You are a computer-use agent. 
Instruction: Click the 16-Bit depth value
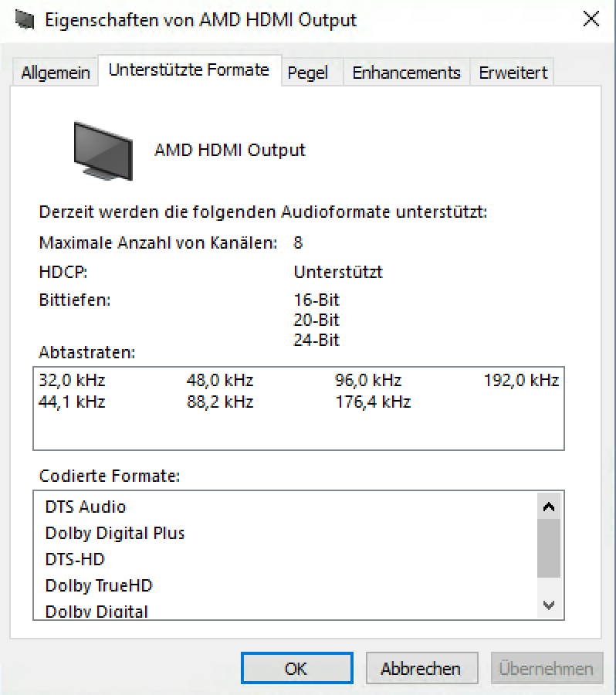pos(316,300)
